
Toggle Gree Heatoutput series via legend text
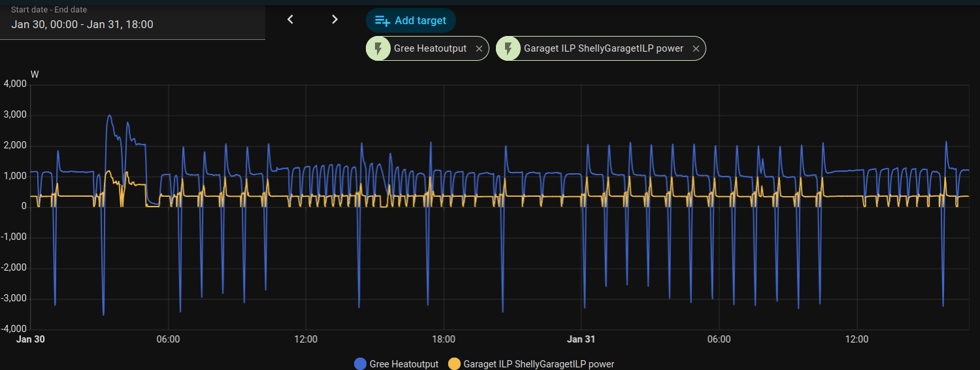coord(404,364)
